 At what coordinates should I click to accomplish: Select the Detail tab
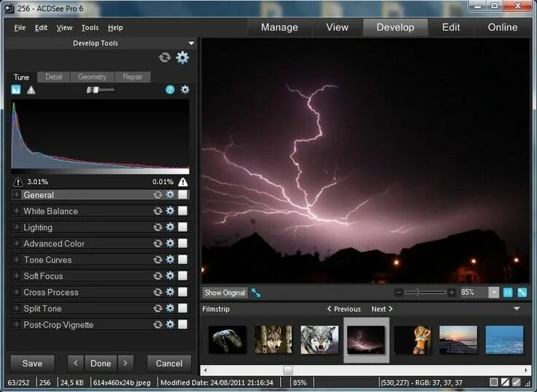pyautogui.click(x=54, y=77)
